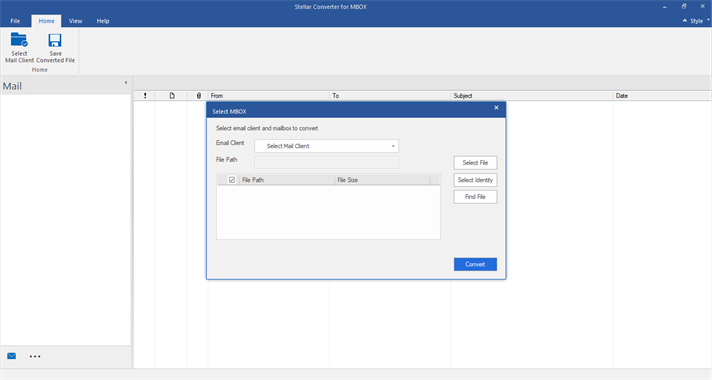This screenshot has height=380, width=712.
Task: Collapse the Mail pane arrow
Action: click(126, 83)
